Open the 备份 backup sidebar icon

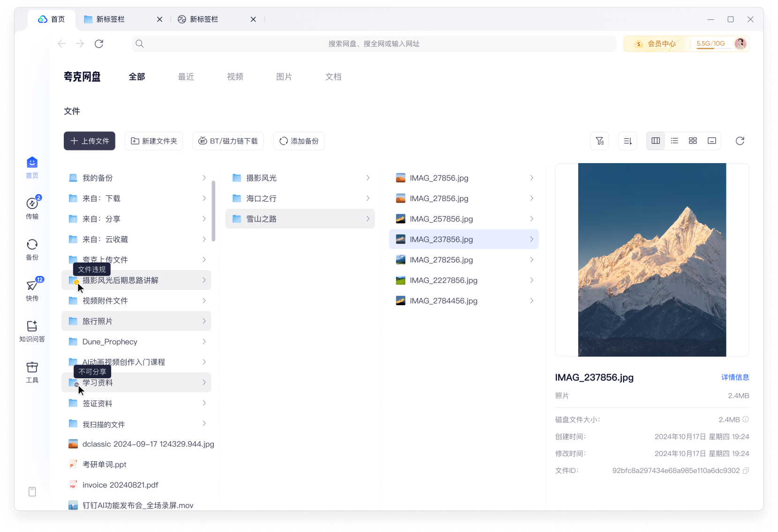(32, 244)
